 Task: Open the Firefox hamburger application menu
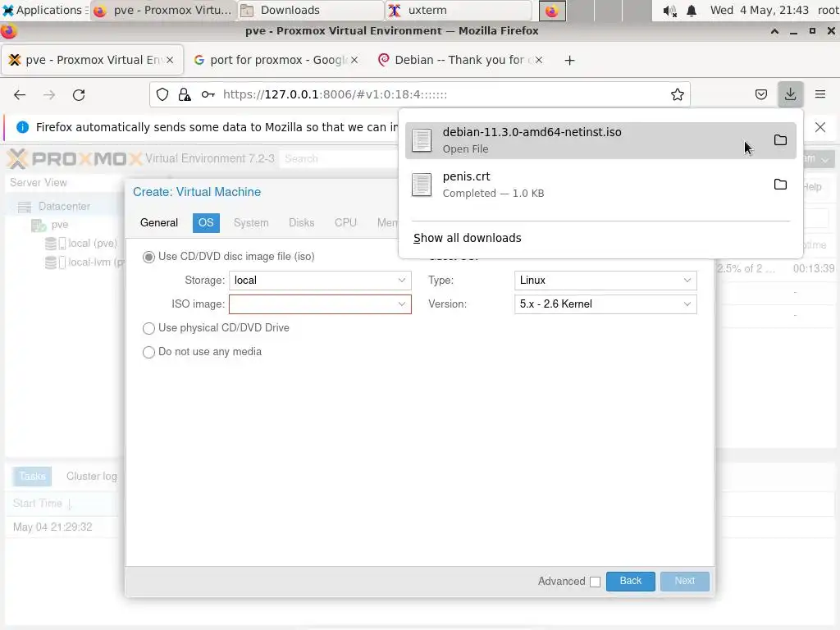pyautogui.click(x=820, y=95)
